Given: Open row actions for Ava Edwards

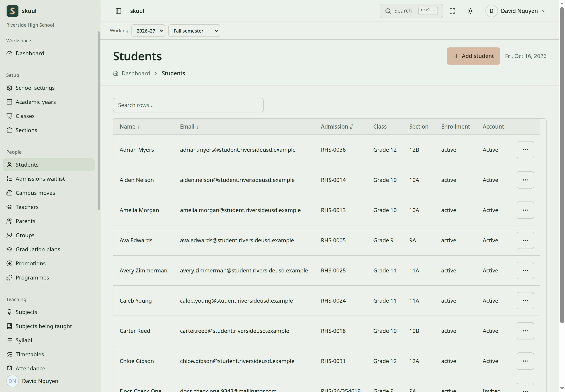Looking at the screenshot, I should [525, 240].
